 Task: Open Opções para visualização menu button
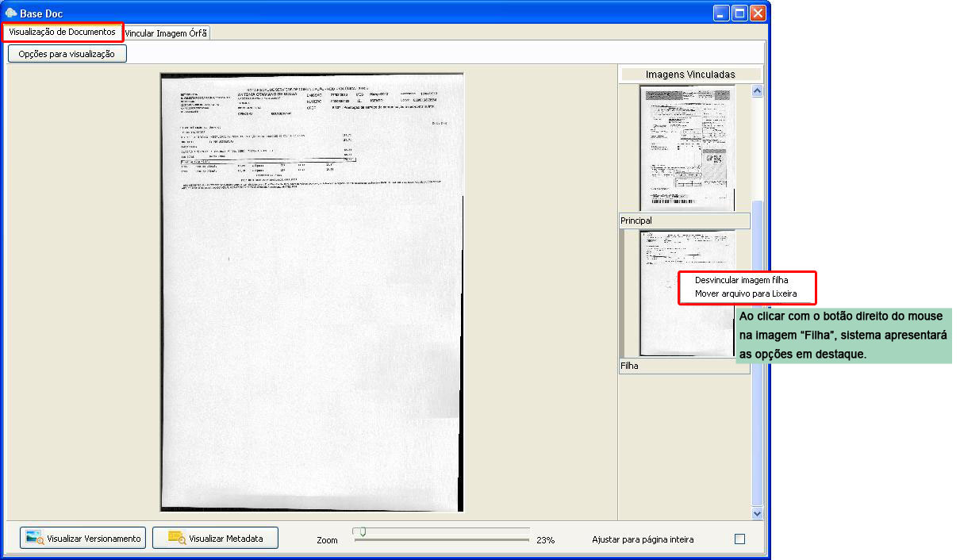click(x=67, y=54)
